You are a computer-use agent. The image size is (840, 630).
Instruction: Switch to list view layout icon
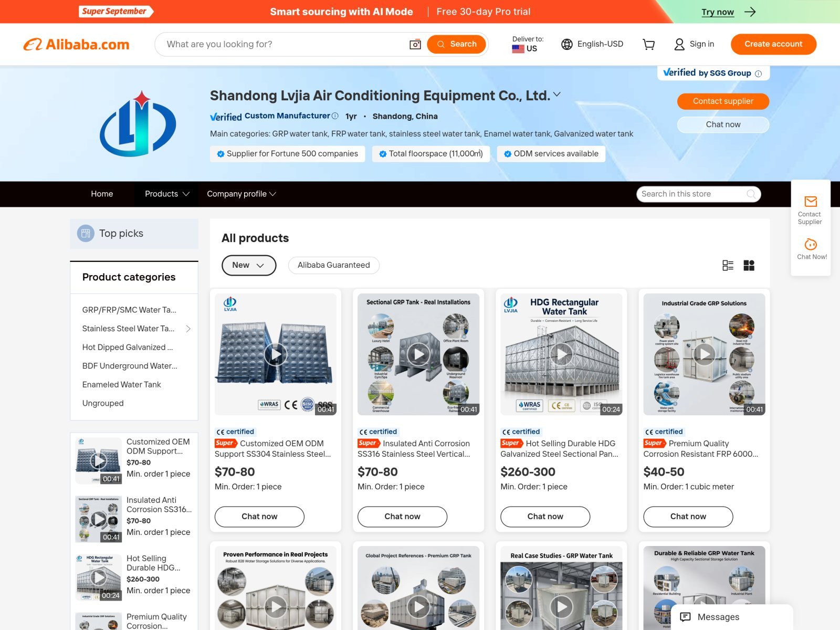(x=728, y=266)
